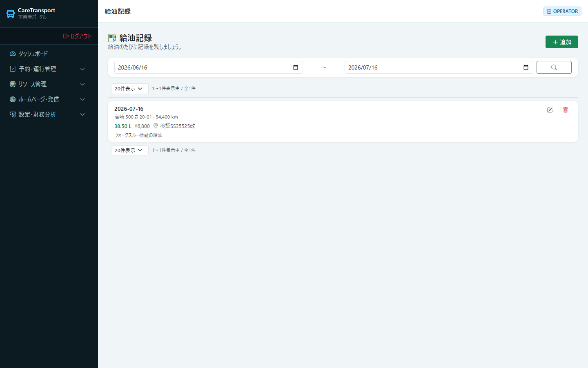Open calendar picker for start date
Image resolution: width=588 pixels, height=368 pixels.
pyautogui.click(x=296, y=67)
